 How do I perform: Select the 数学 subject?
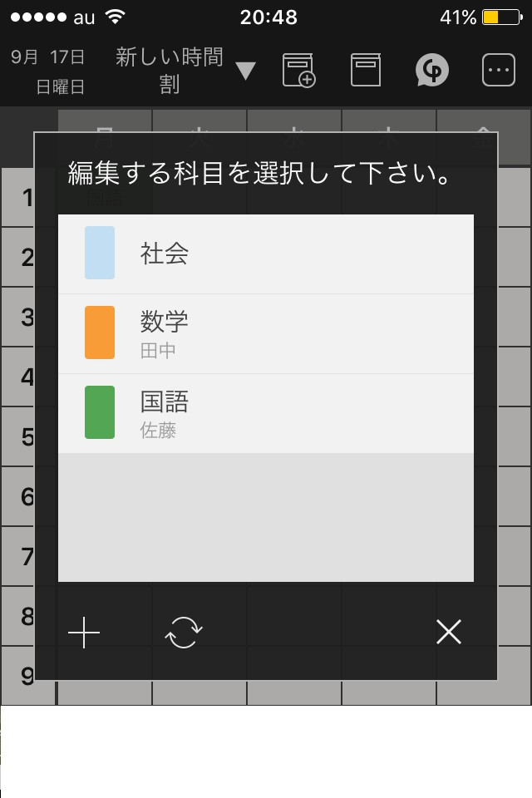(266, 332)
